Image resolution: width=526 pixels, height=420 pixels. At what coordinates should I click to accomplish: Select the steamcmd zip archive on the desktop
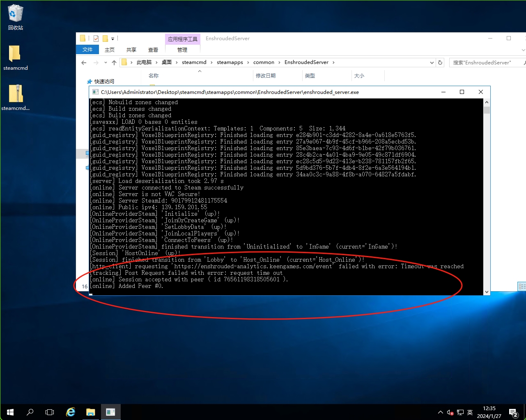pos(16,98)
